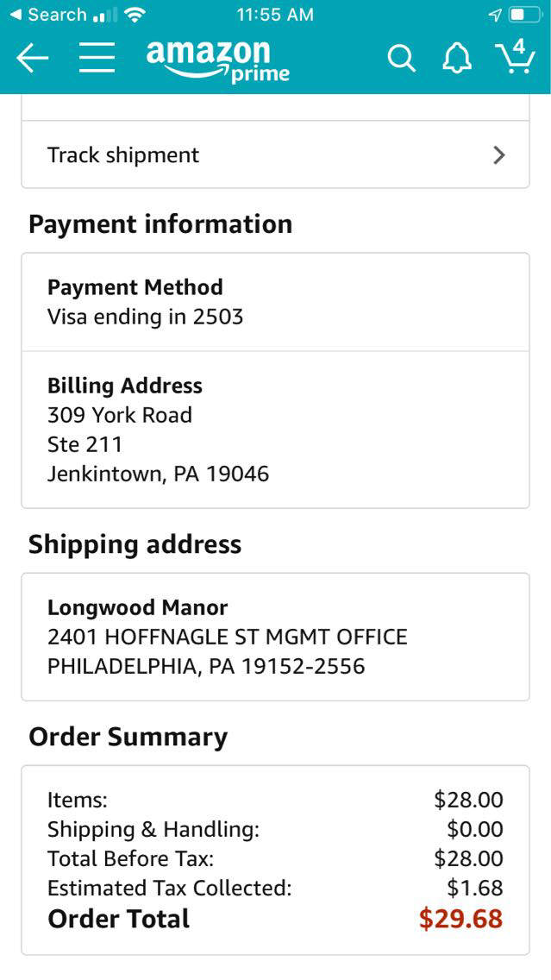
Task: Tap the back arrow in header
Action: click(x=33, y=58)
